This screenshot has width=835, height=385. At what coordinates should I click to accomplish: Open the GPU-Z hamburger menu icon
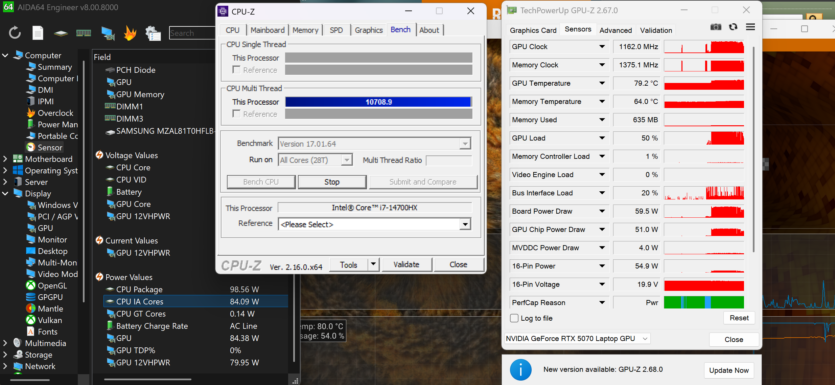click(750, 27)
